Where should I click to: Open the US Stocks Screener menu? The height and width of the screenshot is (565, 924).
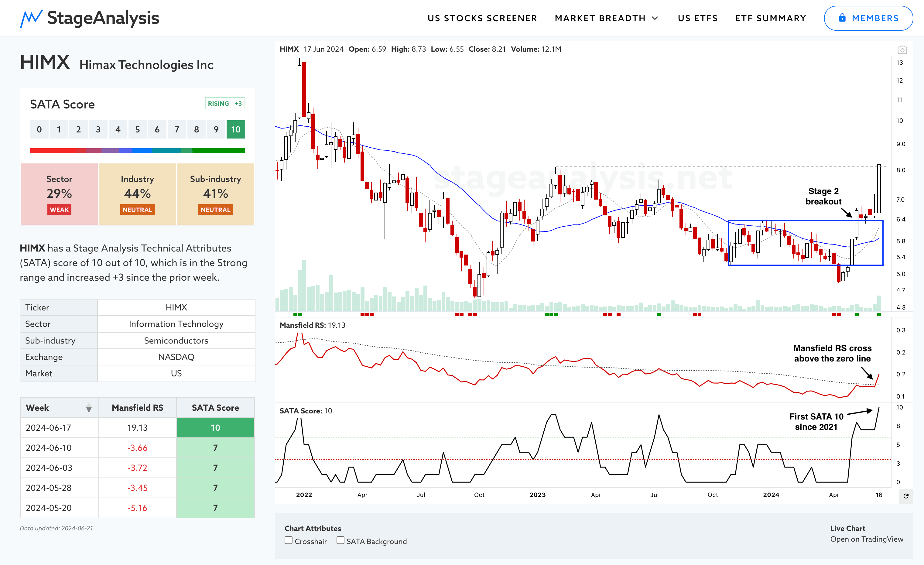(482, 18)
